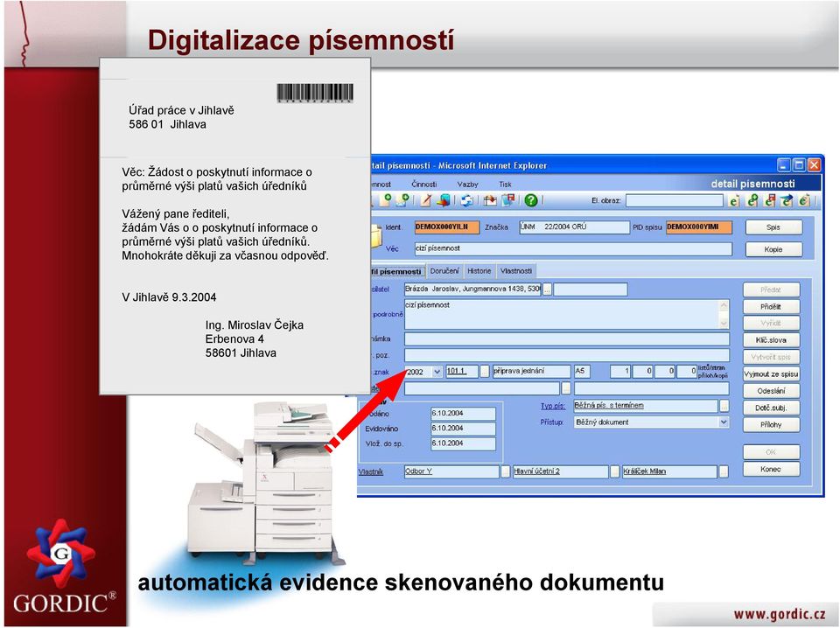Click the Ident field DEMOX000YILN
840x628 pixels.
447,227
